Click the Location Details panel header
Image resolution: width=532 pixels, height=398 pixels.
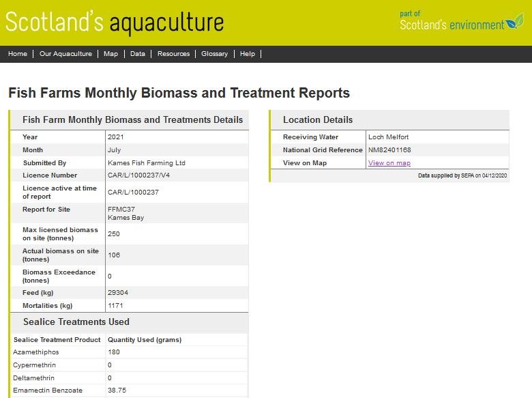(x=318, y=119)
